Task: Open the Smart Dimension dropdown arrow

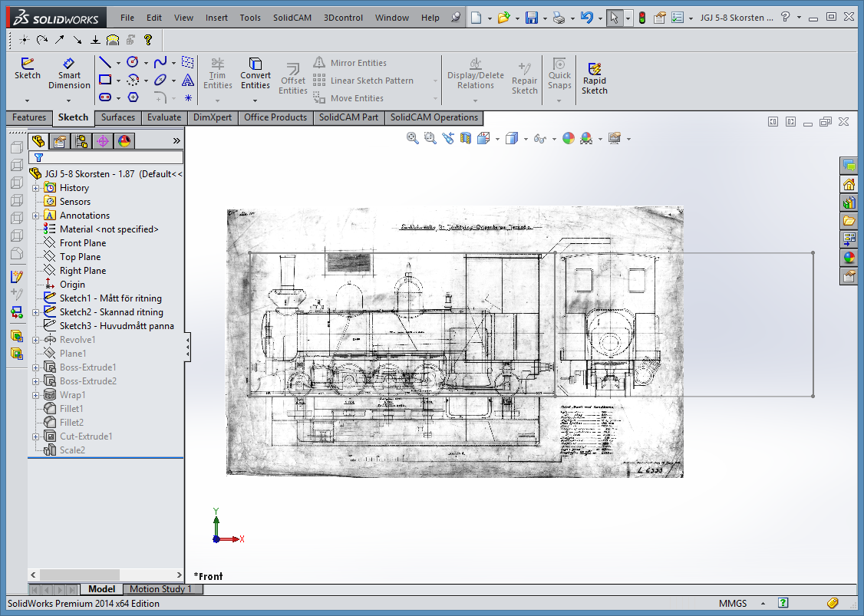Action: pyautogui.click(x=69, y=100)
